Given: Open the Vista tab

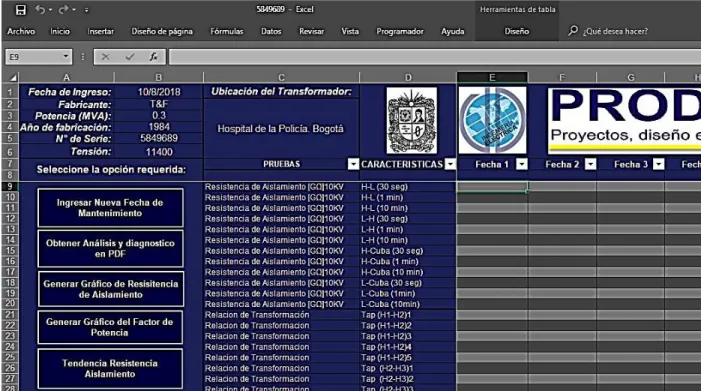Looking at the screenshot, I should point(350,31).
